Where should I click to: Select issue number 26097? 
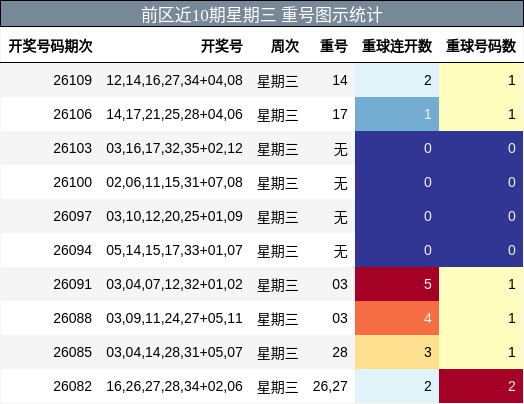(73, 216)
